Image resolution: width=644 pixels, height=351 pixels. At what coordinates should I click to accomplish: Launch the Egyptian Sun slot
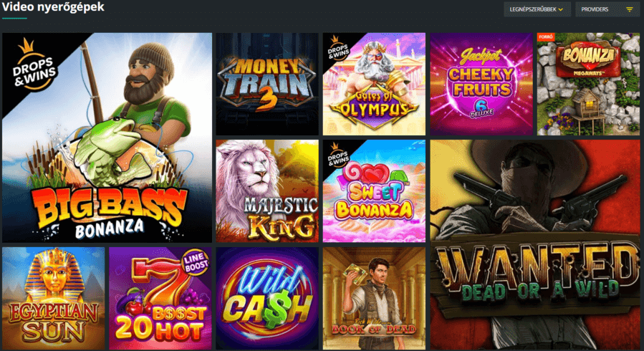(54, 299)
